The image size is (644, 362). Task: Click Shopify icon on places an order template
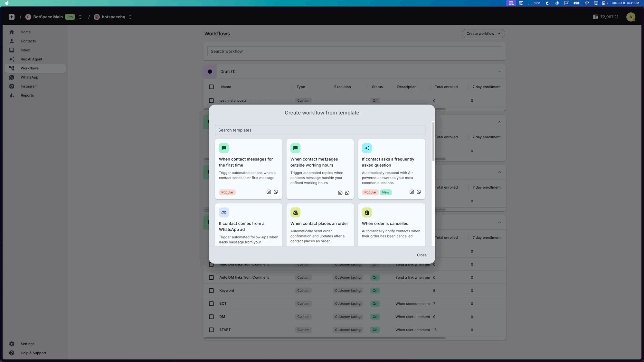[x=295, y=212]
